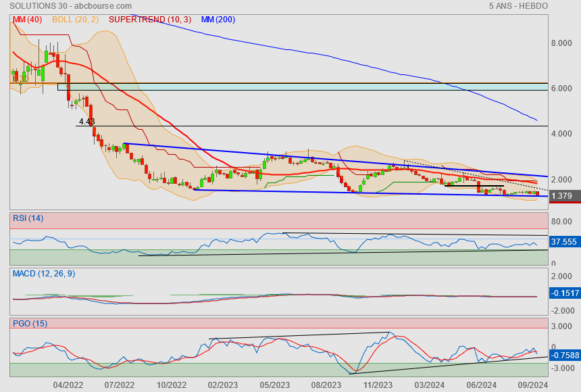Viewport: 581px width, 392px height.
Task: Click the '6.000' price axis label
Action: coord(561,89)
